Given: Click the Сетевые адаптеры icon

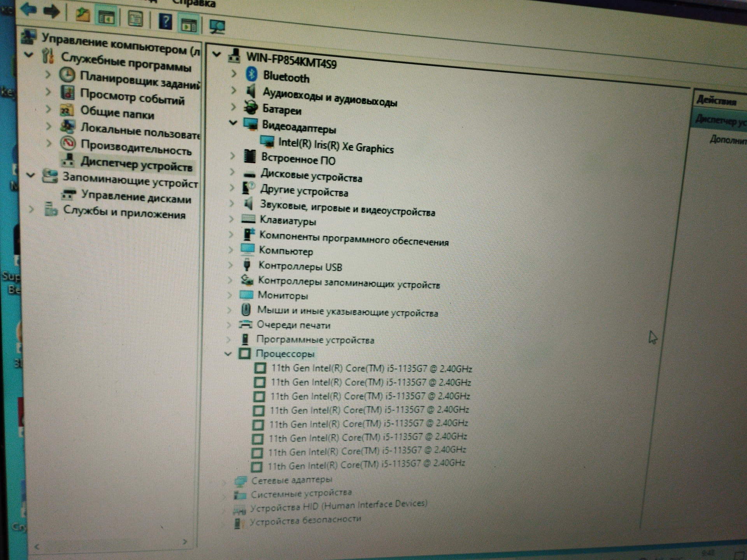Looking at the screenshot, I should pos(240,481).
